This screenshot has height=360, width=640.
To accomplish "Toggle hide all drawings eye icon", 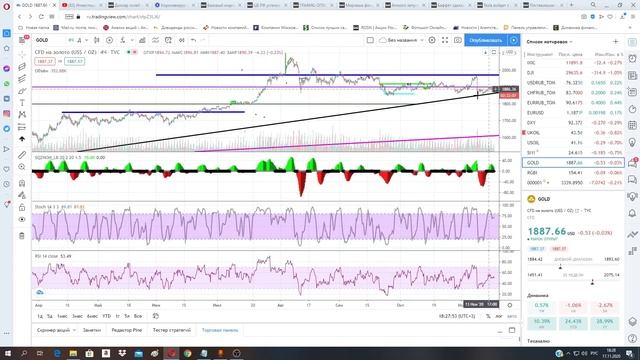I will 22,220.
